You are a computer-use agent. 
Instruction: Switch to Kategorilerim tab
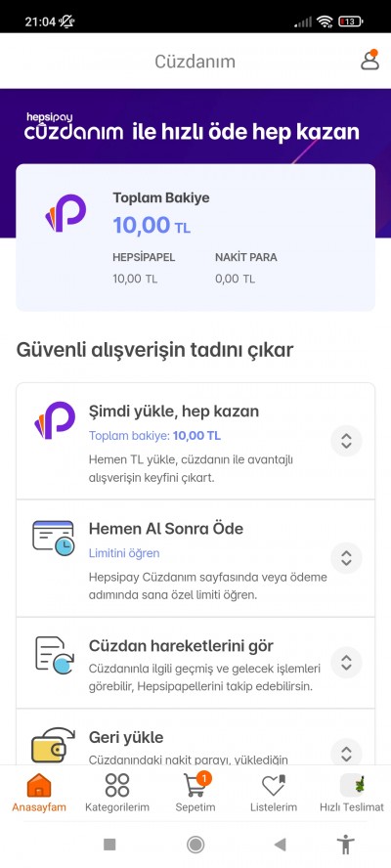[x=117, y=793]
